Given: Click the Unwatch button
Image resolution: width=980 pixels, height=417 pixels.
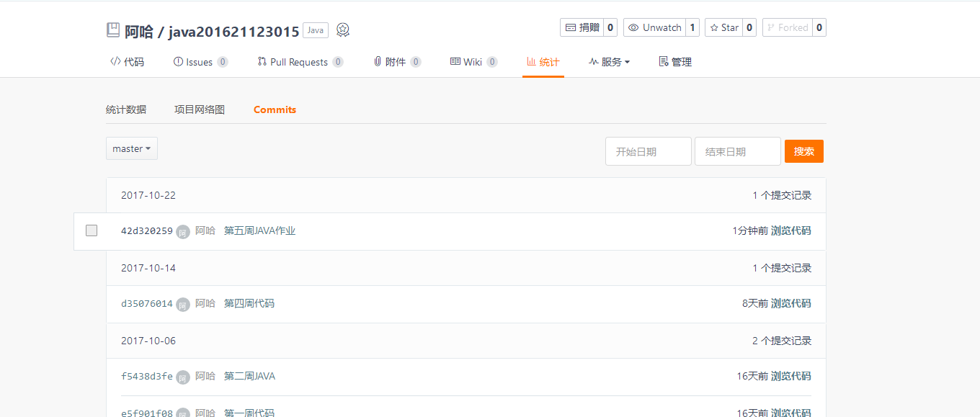Looking at the screenshot, I should pyautogui.click(x=654, y=27).
